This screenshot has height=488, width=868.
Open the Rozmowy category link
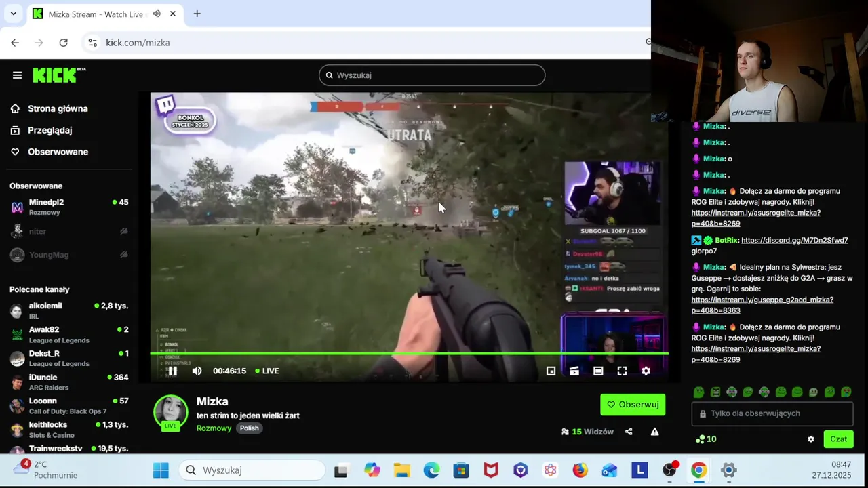coord(214,428)
